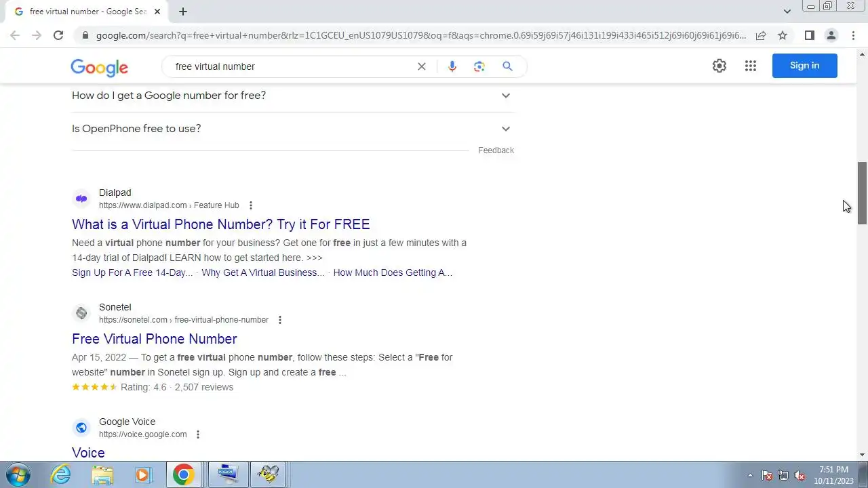Click the Action Center flag tray icon
This screenshot has width=868, height=488.
pyautogui.click(x=767, y=475)
